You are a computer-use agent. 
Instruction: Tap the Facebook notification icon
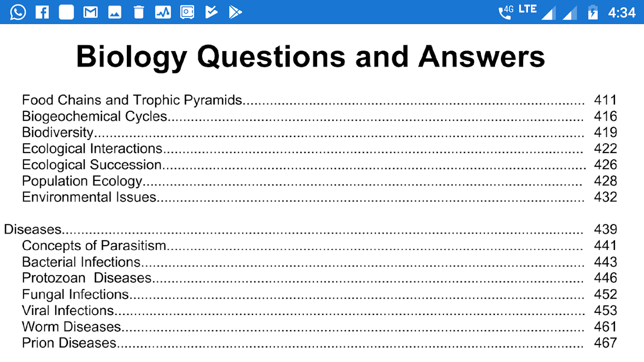click(x=42, y=12)
